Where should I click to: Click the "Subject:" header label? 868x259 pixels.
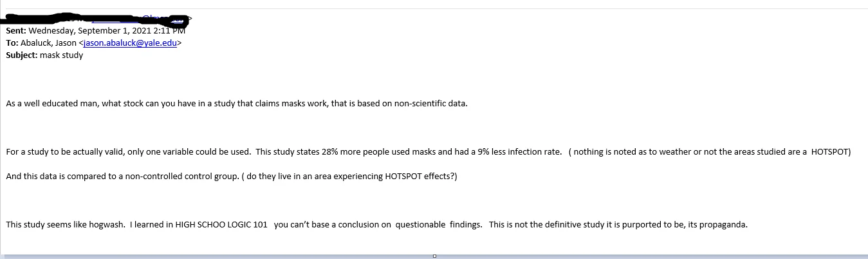(21, 55)
